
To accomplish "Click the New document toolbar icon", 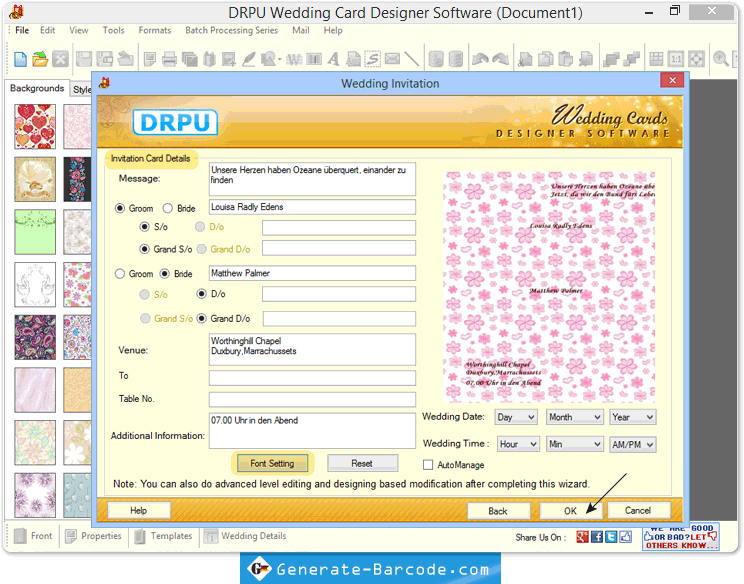I will (20, 59).
